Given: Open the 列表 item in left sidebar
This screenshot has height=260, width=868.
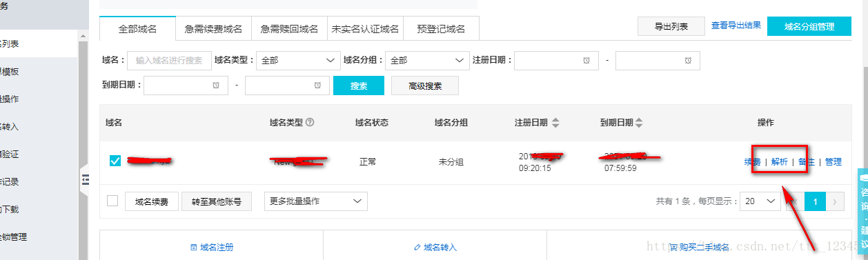Looking at the screenshot, I should click(39, 43).
